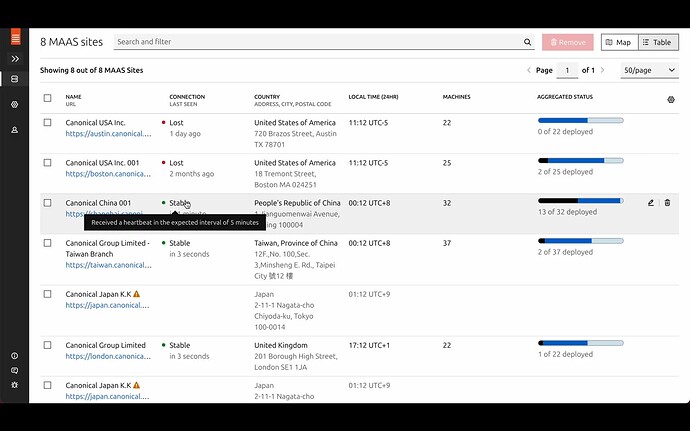Image resolution: width=690 pixels, height=431 pixels.
Task: Go to previous page arrow
Action: [x=529, y=70]
